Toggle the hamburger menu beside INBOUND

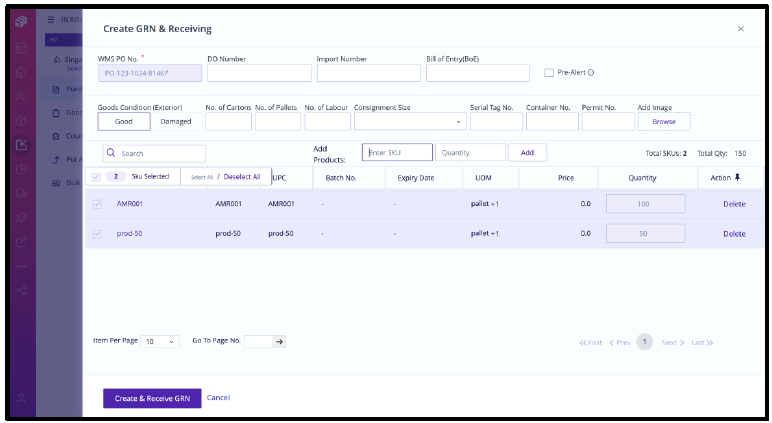coord(51,20)
